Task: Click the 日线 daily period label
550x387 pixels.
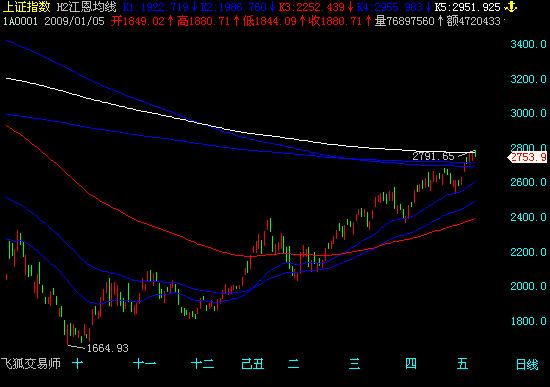Action: pyautogui.click(x=527, y=365)
